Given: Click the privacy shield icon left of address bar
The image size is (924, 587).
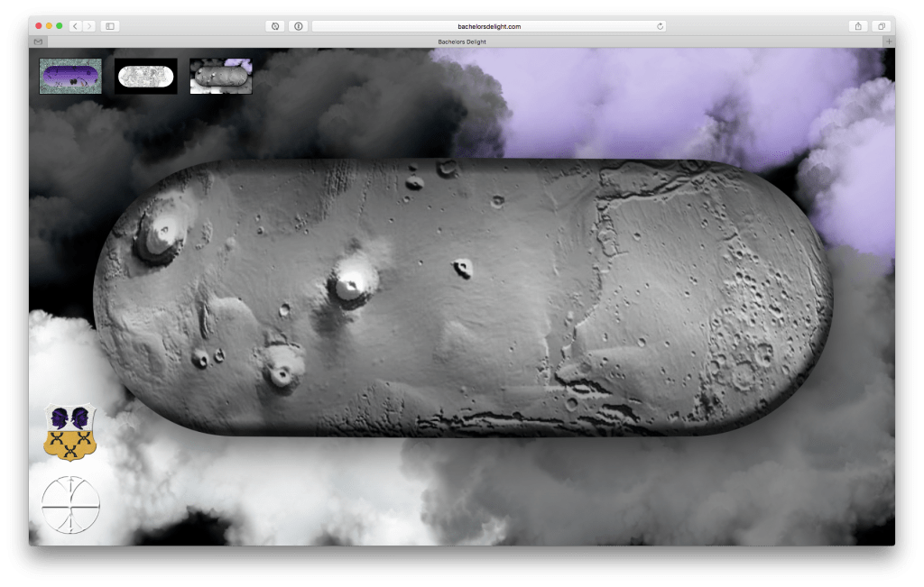Looking at the screenshot, I should 274,26.
